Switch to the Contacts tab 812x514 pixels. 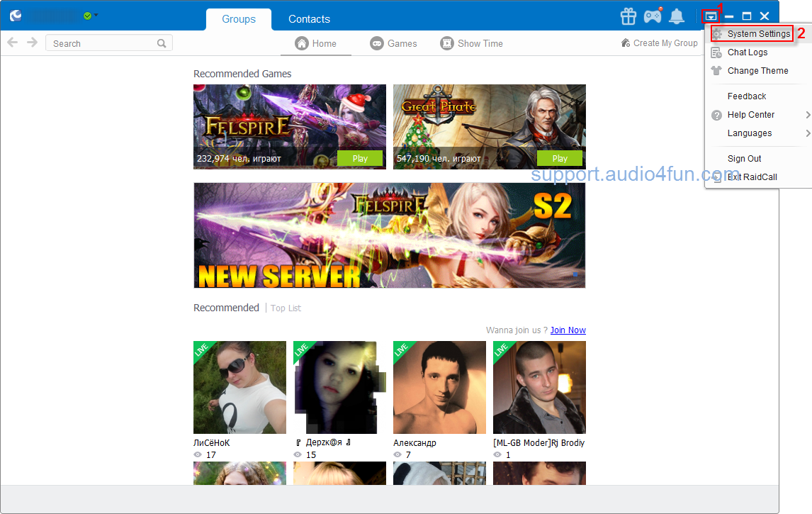pyautogui.click(x=309, y=19)
